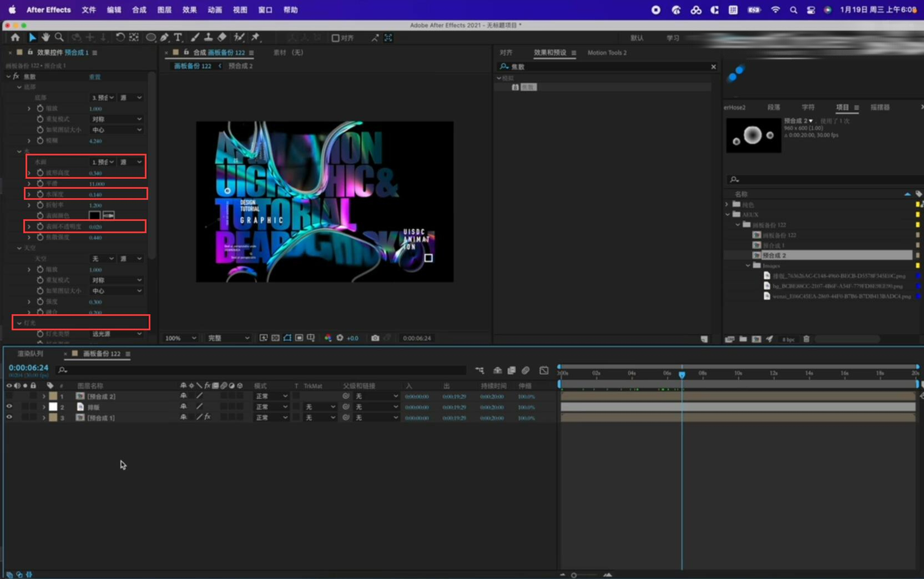The image size is (924, 579).
Task: Select the Clone Stamp tool
Action: coord(209,37)
